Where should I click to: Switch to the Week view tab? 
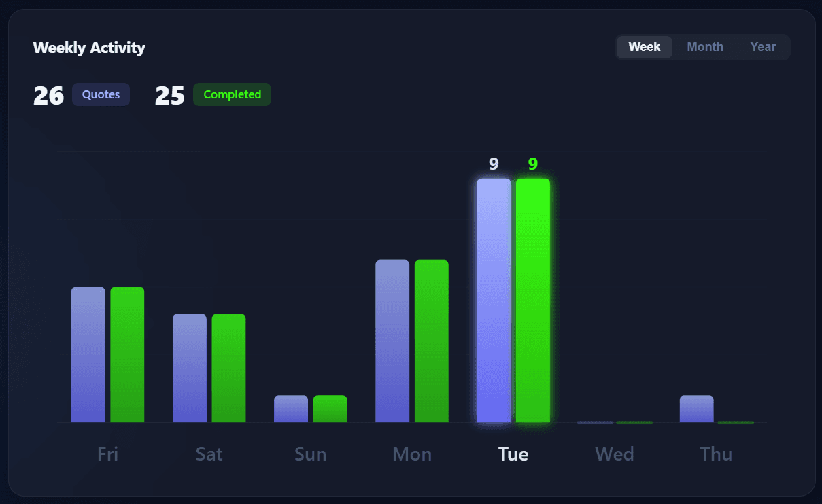point(644,47)
